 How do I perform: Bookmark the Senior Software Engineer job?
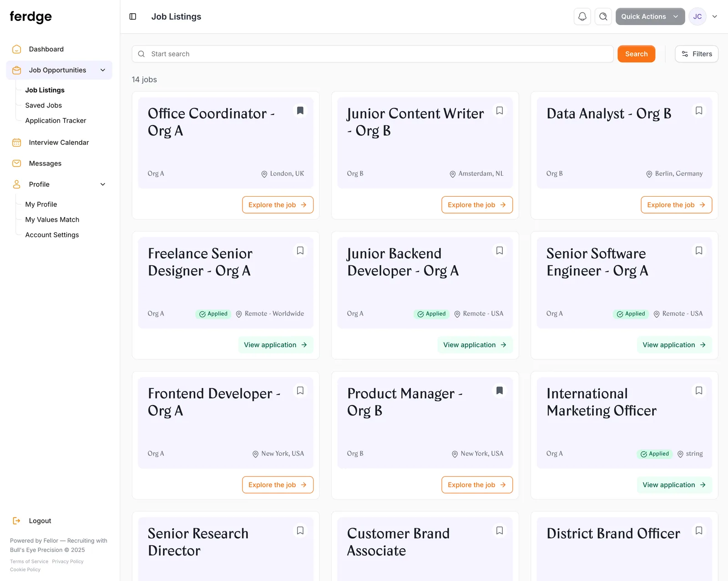point(699,250)
